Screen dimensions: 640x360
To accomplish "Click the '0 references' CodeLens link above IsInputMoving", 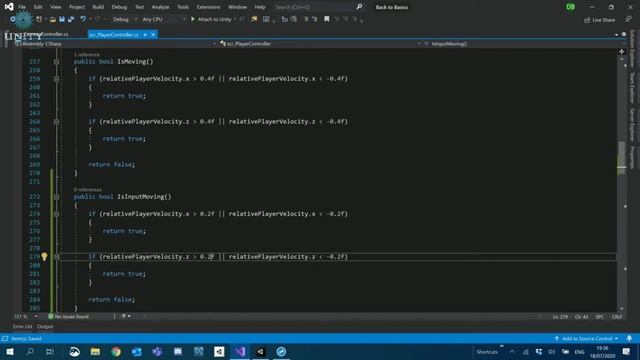I will [x=88, y=189].
